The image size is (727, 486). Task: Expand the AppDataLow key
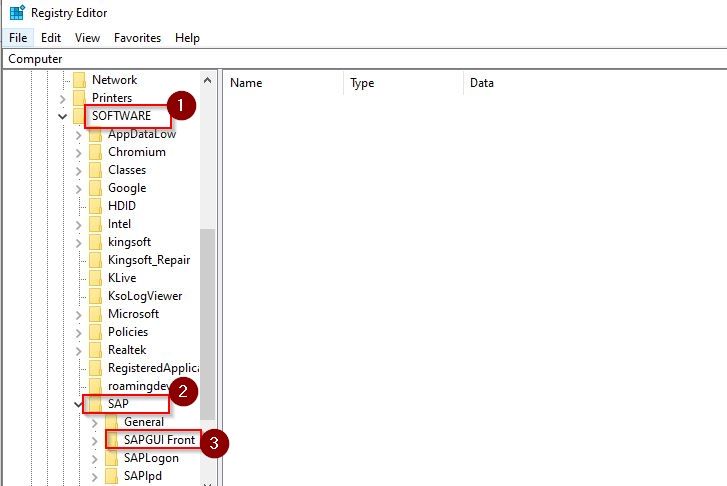click(x=78, y=135)
